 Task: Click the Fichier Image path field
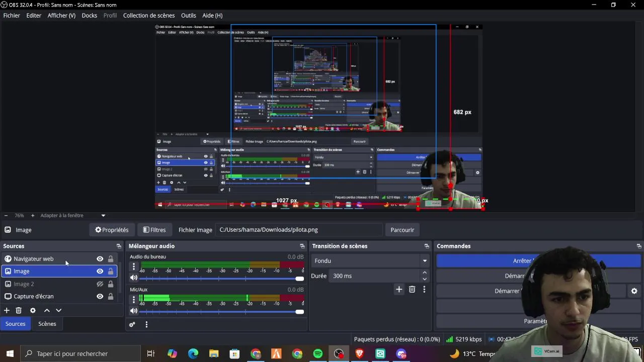click(299, 230)
